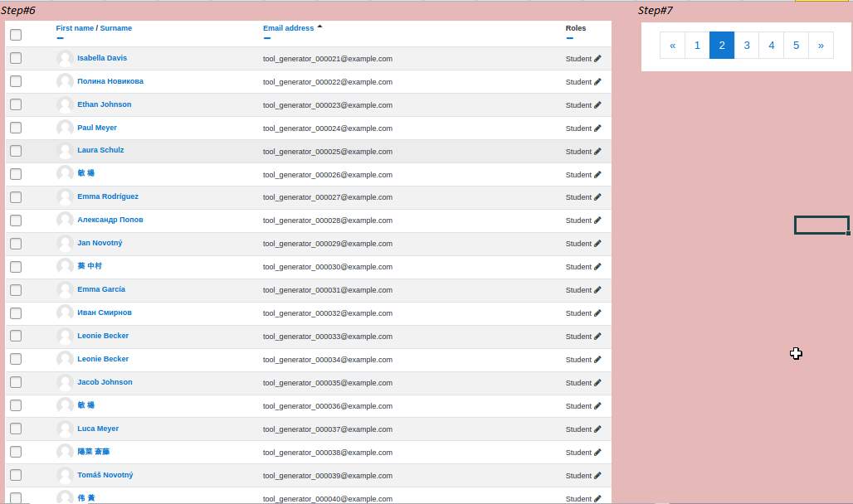Click the pencil icon beside Laura Schulz's role
Image resolution: width=853 pixels, height=504 pixels.
pos(597,152)
